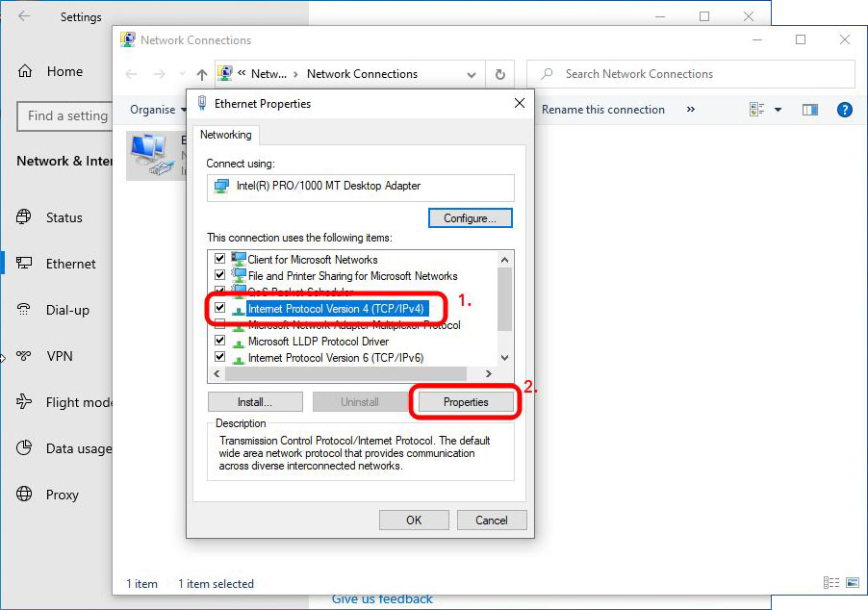Click the refresh button in address bar

499,74
